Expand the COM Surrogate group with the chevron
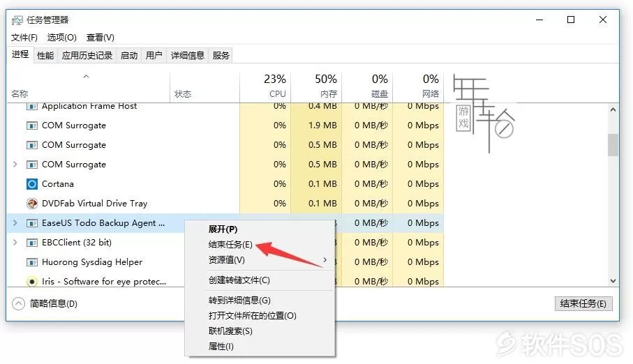633x364 pixels. 15,165
